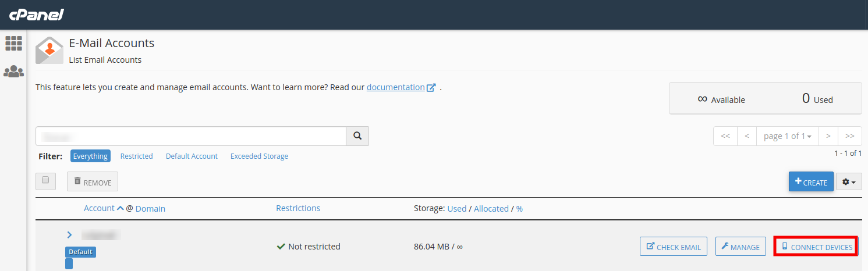Filter accounts by Exceeded Storage
The height and width of the screenshot is (271, 868).
click(x=259, y=156)
